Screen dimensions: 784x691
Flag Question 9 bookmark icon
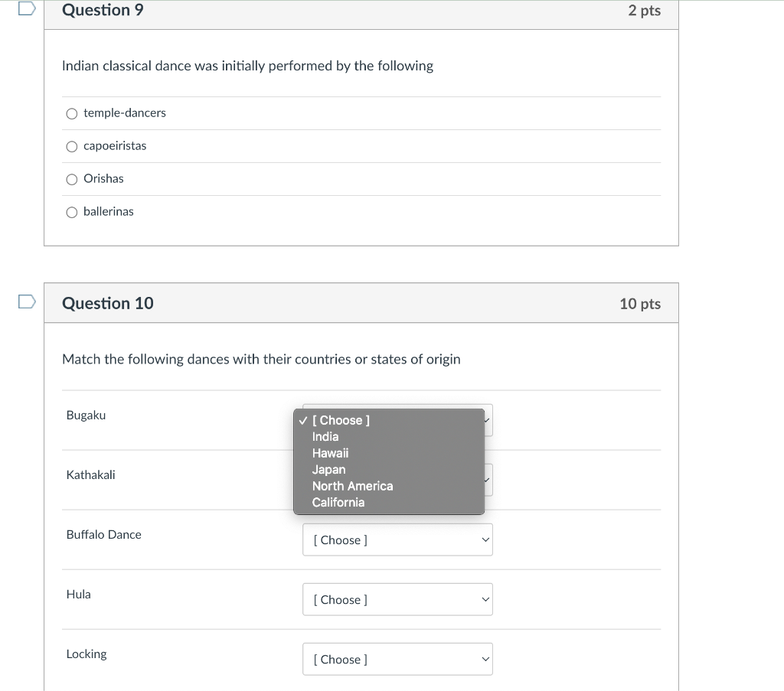click(x=27, y=9)
